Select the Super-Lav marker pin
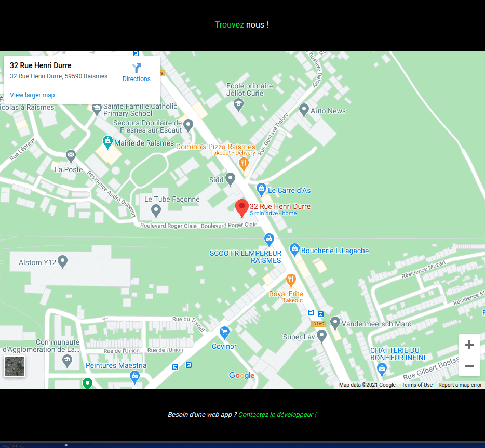The width and height of the screenshot is (485, 448). tap(321, 336)
